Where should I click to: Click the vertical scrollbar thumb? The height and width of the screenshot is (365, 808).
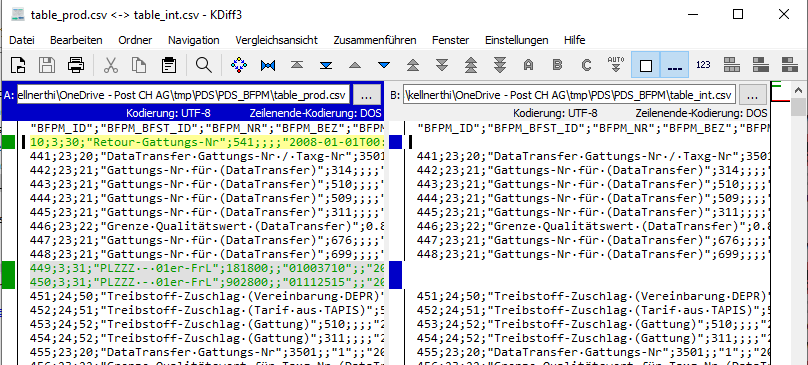798,107
